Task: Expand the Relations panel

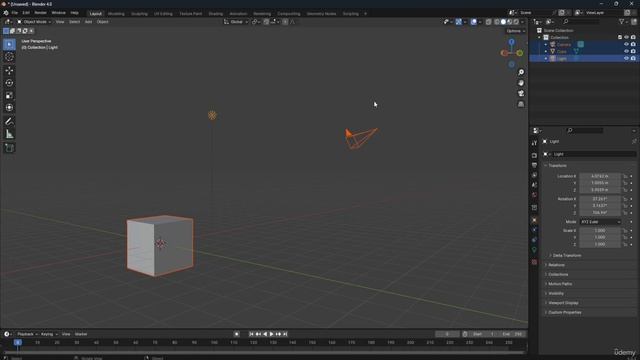Action: pos(556,265)
